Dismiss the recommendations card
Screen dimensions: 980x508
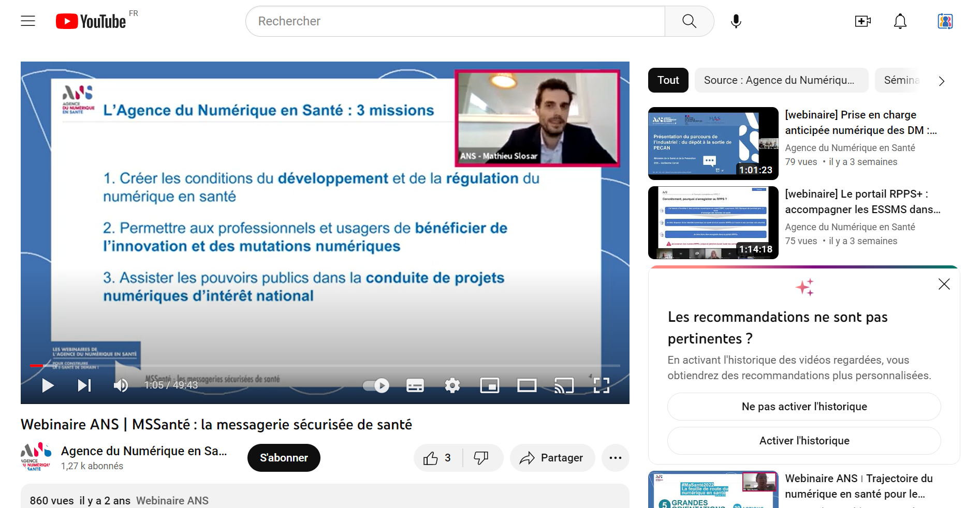click(944, 284)
